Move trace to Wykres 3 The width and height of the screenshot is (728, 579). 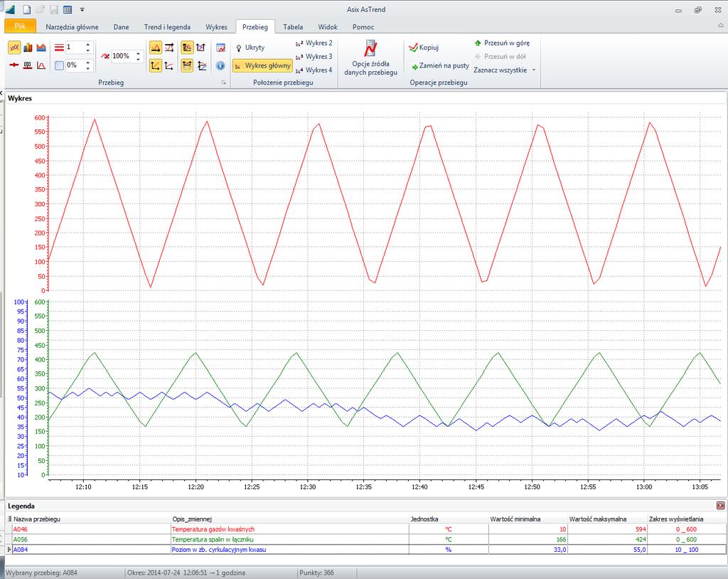click(314, 56)
